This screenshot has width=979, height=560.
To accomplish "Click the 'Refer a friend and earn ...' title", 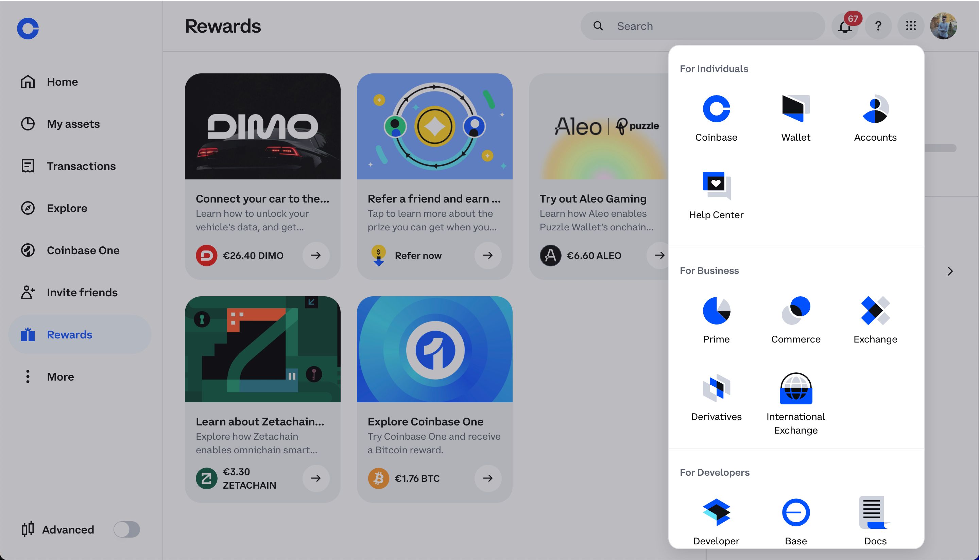I will (x=434, y=198).
